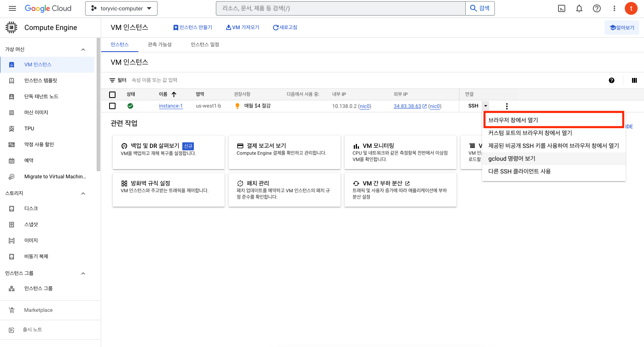
Task: Open the 백업 및 DR 살펴보기 card
Action: [169, 152]
